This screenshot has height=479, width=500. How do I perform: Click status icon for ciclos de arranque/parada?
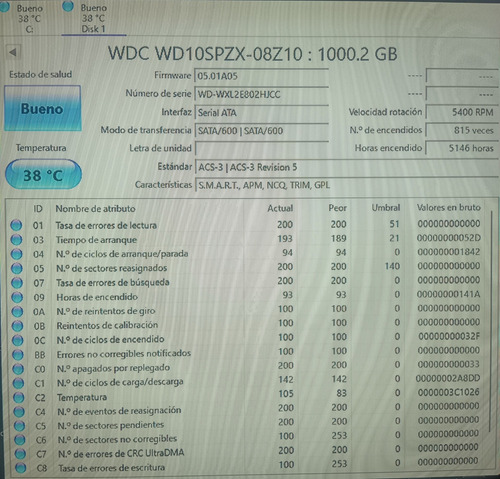coord(17,254)
